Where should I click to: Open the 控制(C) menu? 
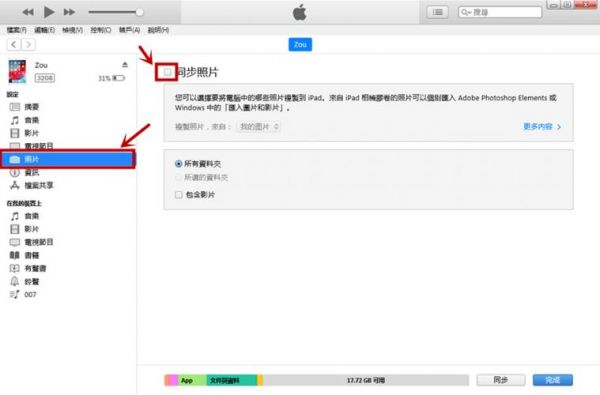[101, 30]
